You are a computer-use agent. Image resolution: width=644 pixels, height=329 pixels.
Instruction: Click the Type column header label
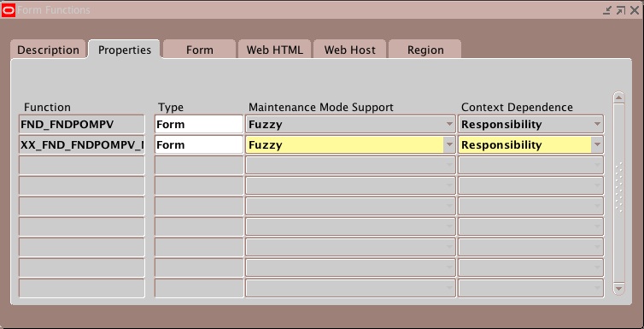(171, 108)
